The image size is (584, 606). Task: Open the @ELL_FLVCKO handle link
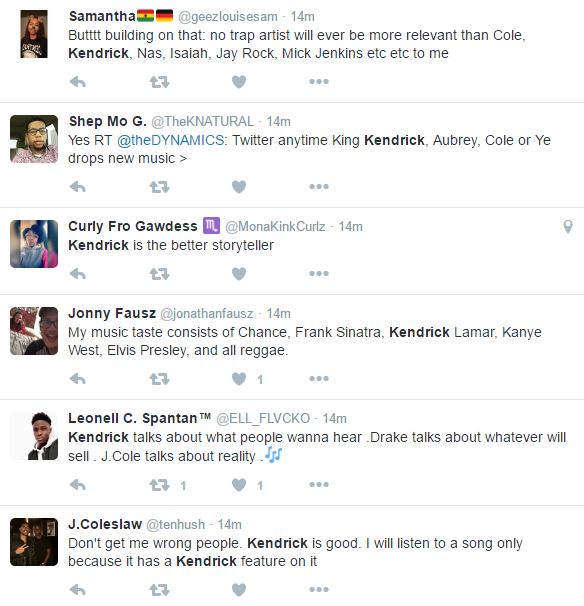click(x=263, y=419)
